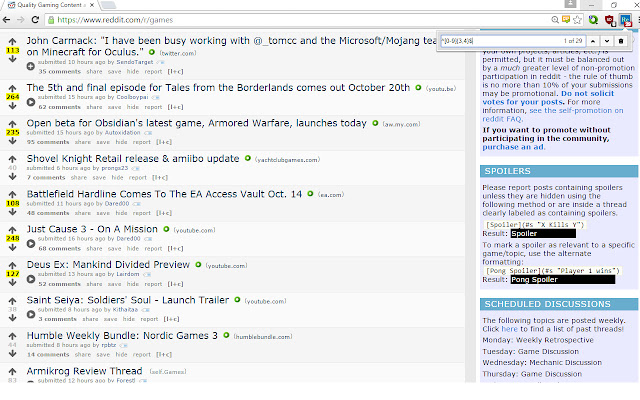Expand the Deus Ex preview video
Image resolution: width=640 pixels, height=400 pixels.
coord(31,279)
